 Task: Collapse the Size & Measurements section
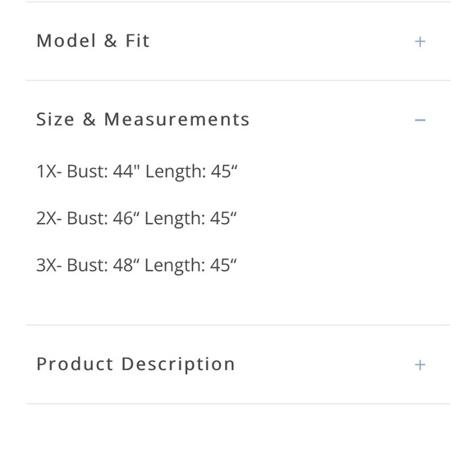238,119
